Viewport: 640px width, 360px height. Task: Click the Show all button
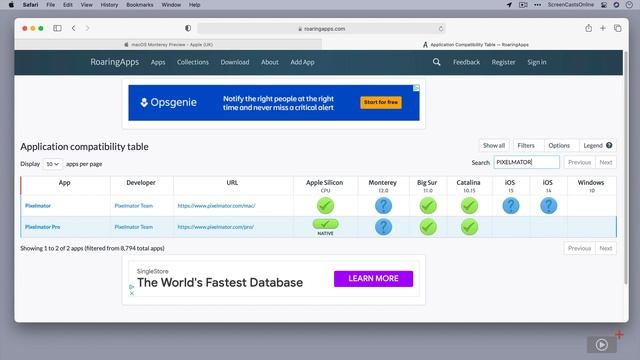pos(494,145)
